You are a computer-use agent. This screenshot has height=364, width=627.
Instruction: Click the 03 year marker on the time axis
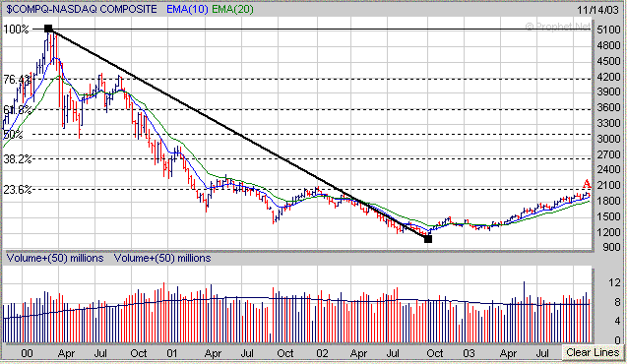coord(470,353)
